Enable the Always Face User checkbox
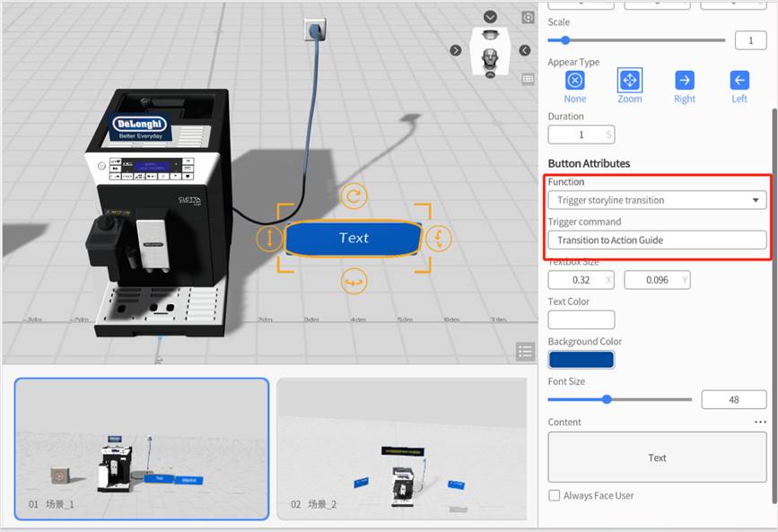 (555, 495)
